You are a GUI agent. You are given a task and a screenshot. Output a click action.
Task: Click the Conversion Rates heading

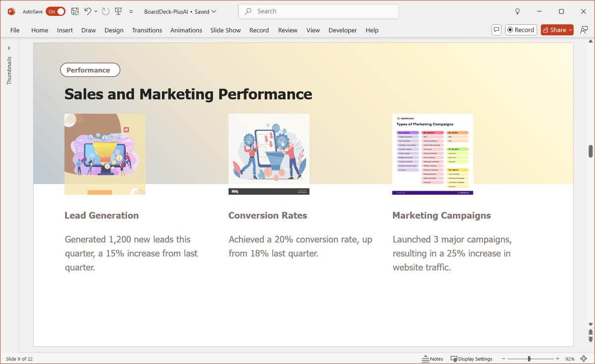[x=268, y=215]
